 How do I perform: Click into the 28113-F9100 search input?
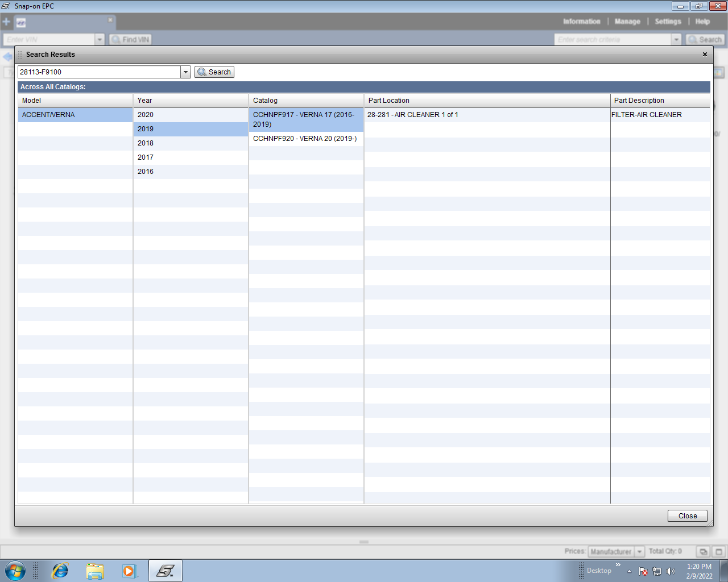point(99,72)
